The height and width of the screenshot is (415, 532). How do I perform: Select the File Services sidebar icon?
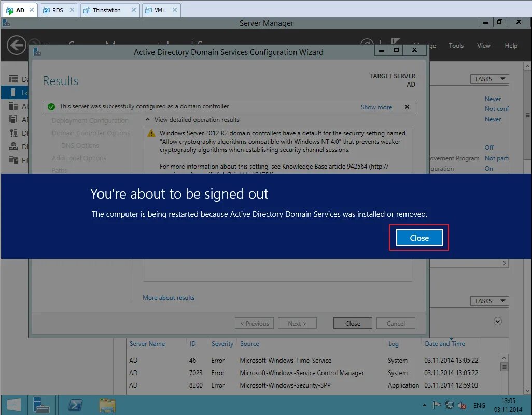coord(13,160)
